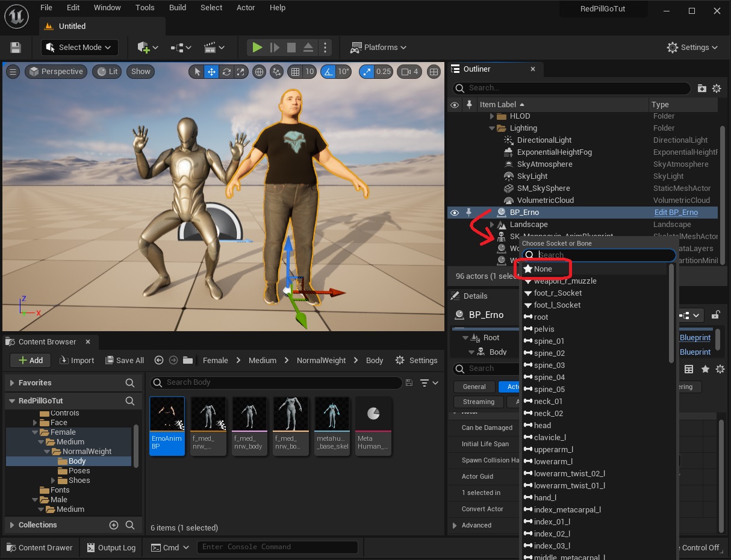Toggle grid snapping in viewport toolbar
This screenshot has height=560, width=731.
coord(295,72)
